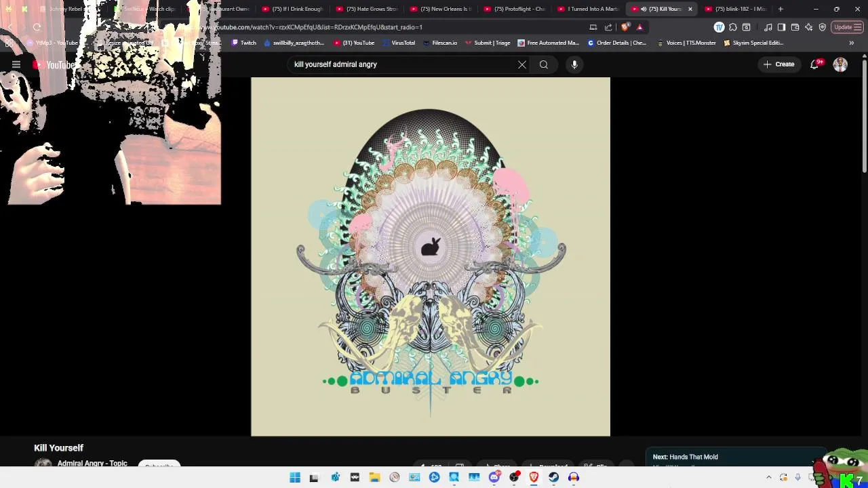Open the swillbilly_azagthoth bookmark

click(x=293, y=43)
